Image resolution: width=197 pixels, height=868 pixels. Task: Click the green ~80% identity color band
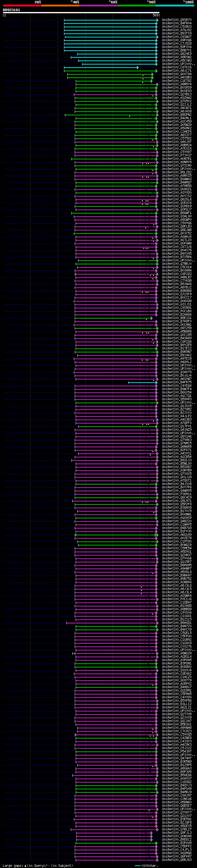tap(137, 6)
